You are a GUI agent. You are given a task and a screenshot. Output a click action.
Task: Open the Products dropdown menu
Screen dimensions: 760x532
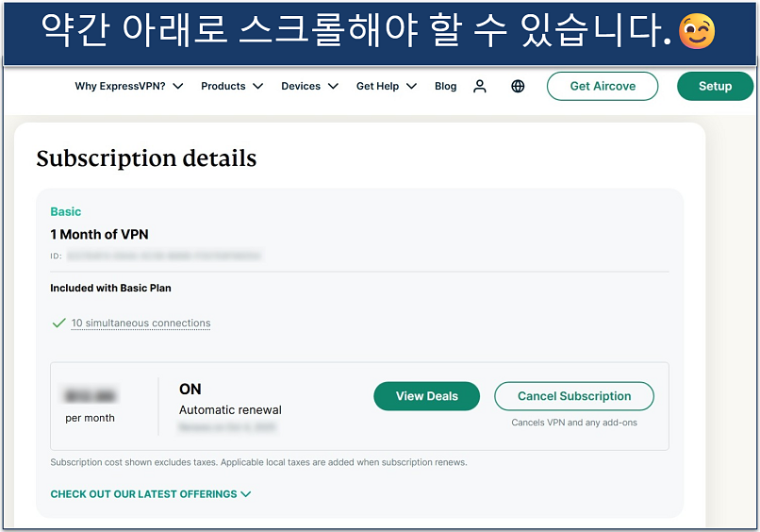coord(230,86)
